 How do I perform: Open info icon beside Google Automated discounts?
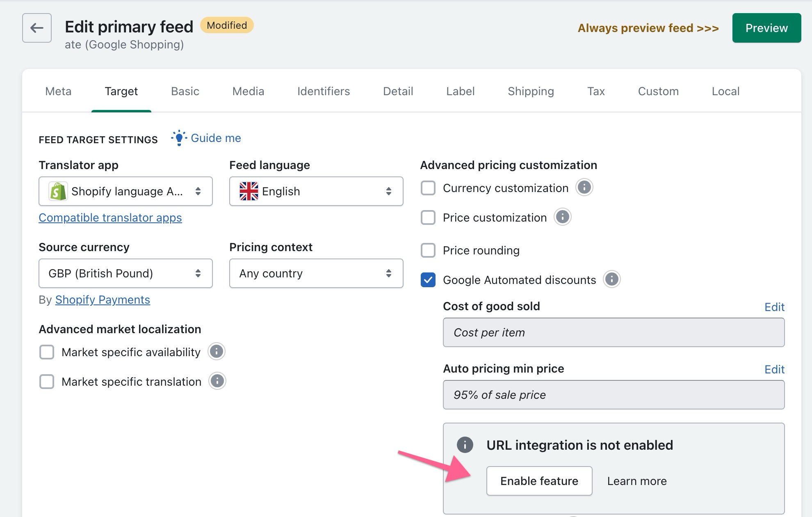coord(612,279)
